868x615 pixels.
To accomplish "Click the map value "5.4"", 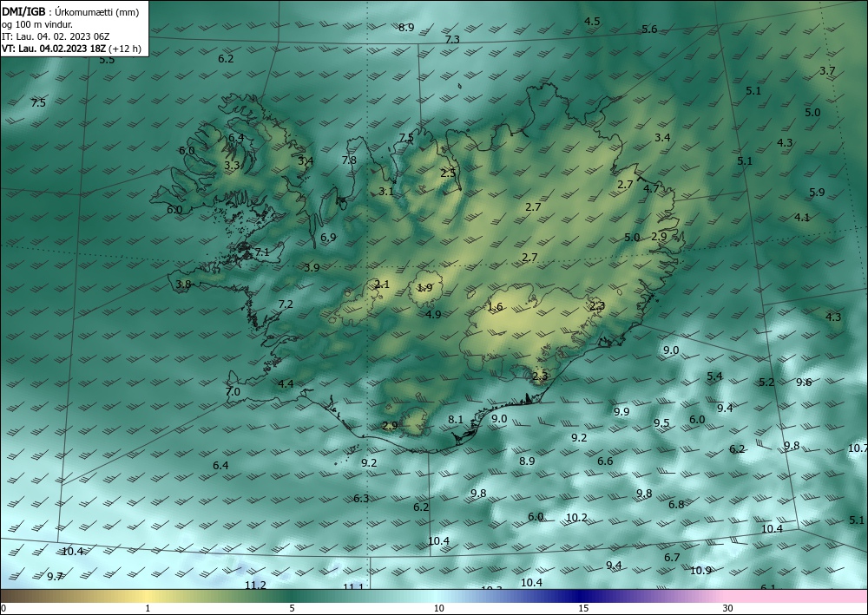I will click(714, 376).
